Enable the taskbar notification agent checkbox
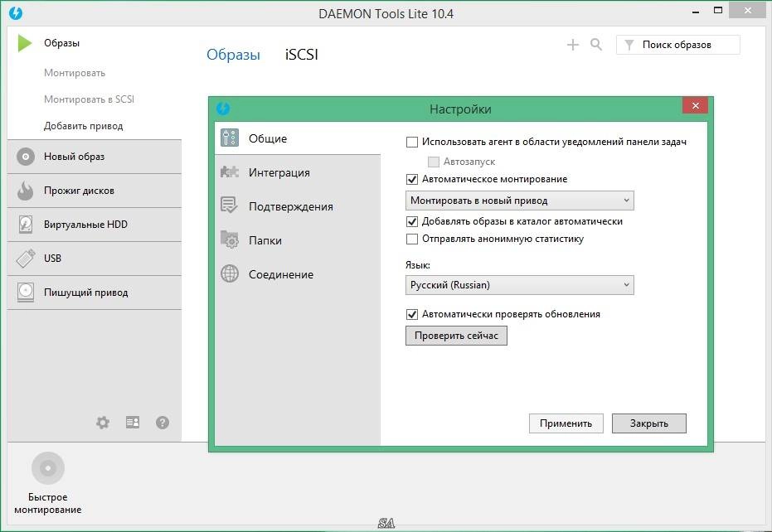Screen dimensions: 772x532 (412, 143)
